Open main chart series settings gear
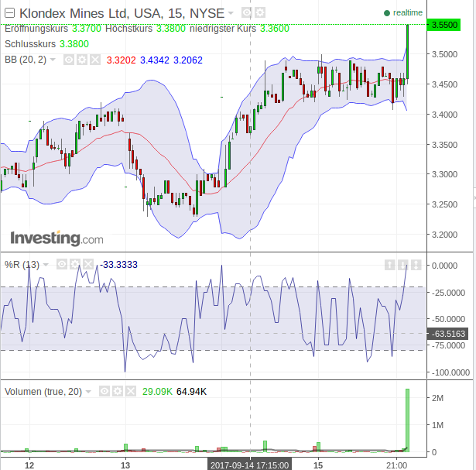The image size is (476, 470). pyautogui.click(x=259, y=13)
